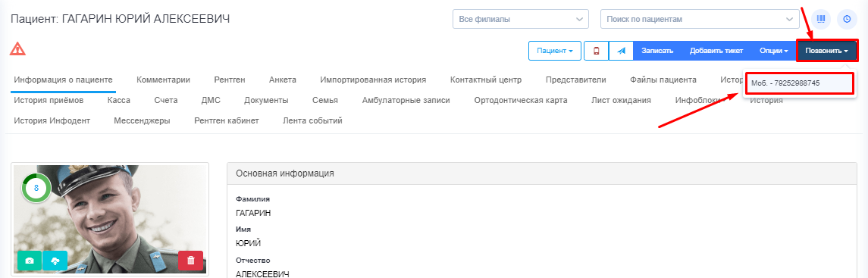Click the Записать button
Image resolution: width=868 pixels, height=278 pixels.
tap(657, 50)
